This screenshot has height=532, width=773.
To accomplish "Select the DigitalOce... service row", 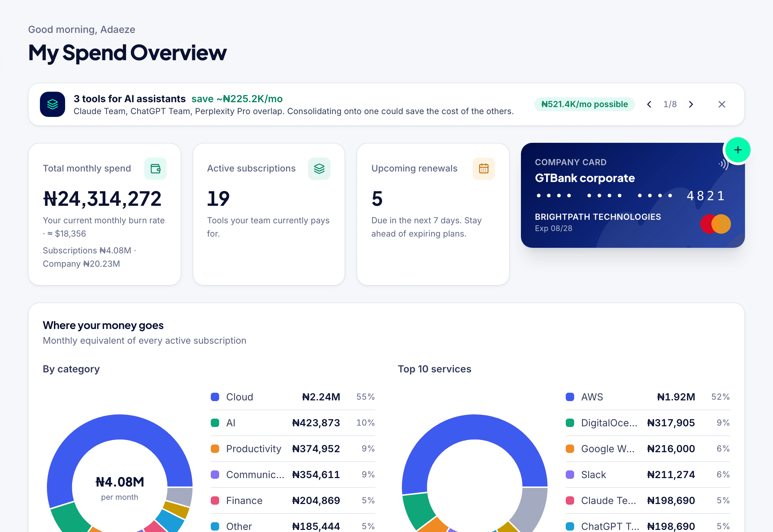I will (648, 423).
